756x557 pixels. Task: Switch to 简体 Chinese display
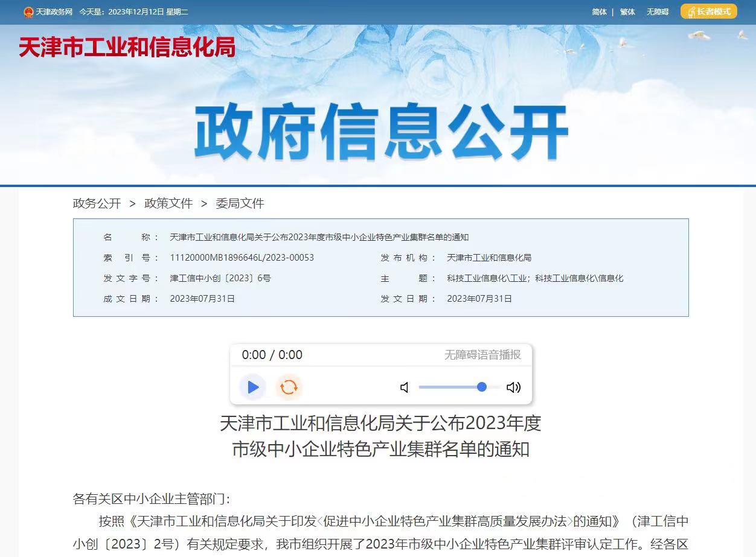599,12
